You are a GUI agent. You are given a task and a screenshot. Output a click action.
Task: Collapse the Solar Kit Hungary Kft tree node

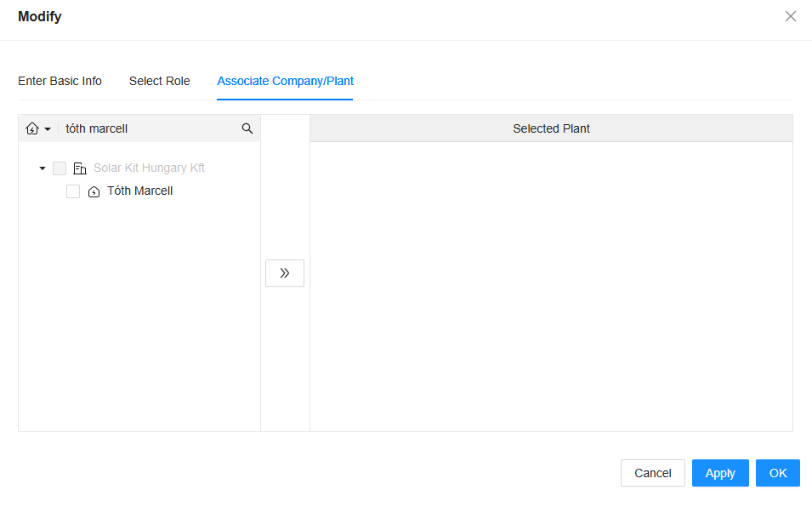pyautogui.click(x=43, y=168)
